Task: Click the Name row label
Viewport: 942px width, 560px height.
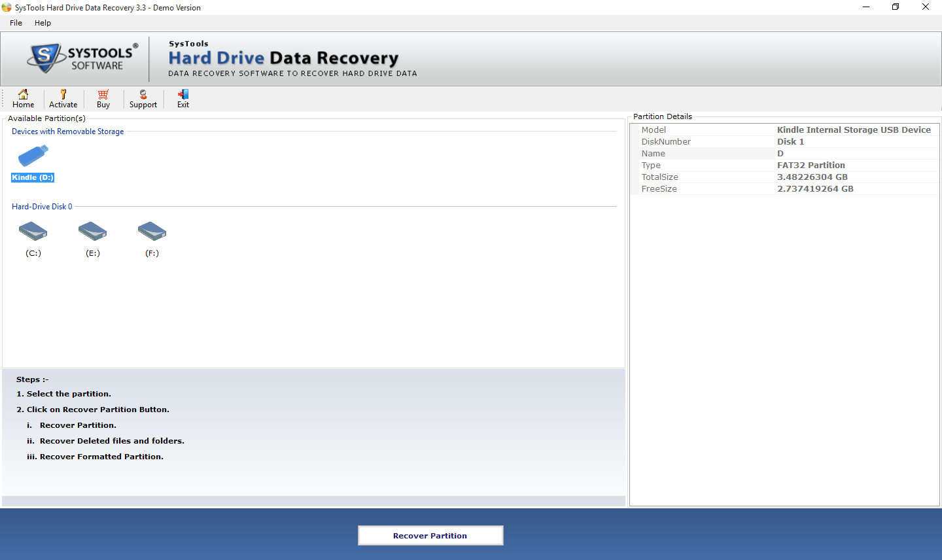Action: click(x=653, y=153)
